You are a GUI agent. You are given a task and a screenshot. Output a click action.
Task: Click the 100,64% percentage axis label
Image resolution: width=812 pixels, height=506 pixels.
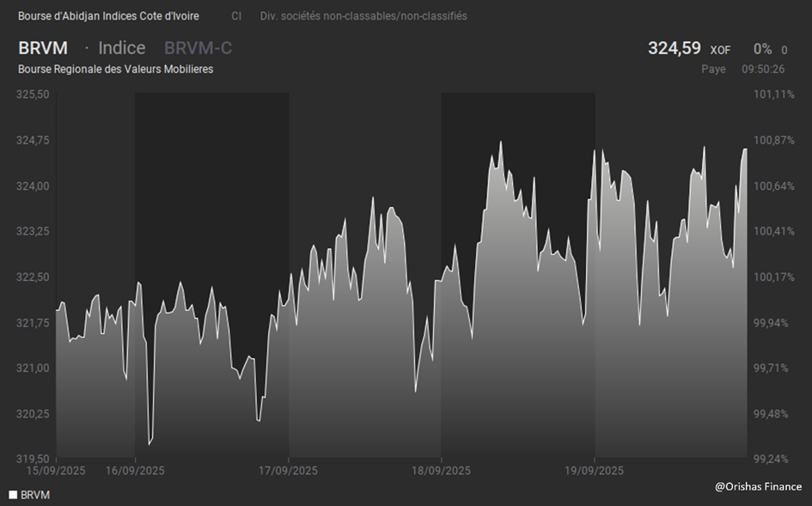773,186
